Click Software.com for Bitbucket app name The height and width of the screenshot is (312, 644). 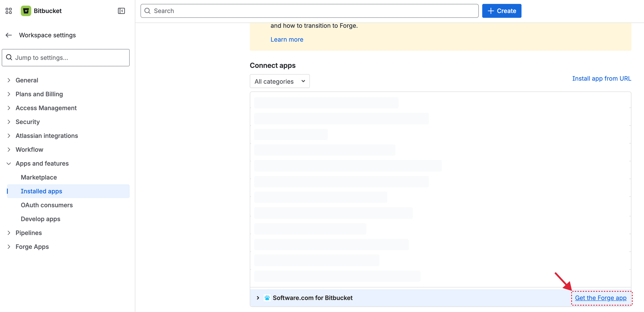(x=312, y=298)
